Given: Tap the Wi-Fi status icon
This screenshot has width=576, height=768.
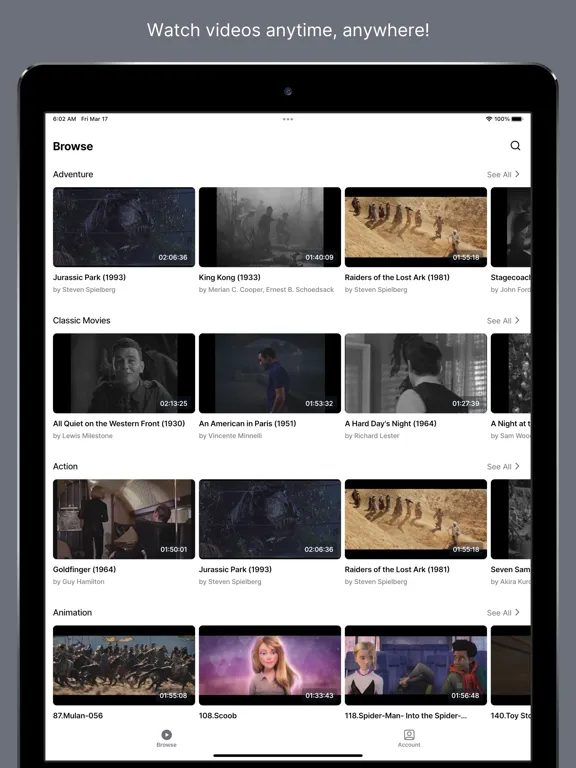Looking at the screenshot, I should coord(488,119).
